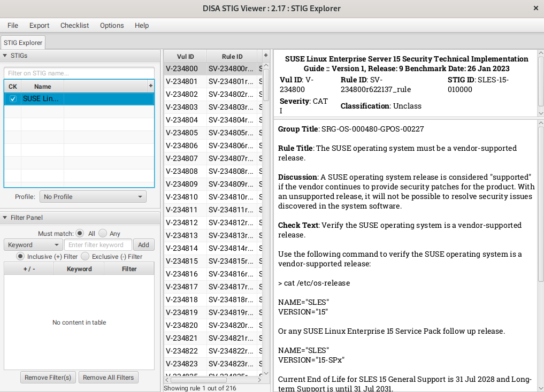Click down arrow of rule list vertical scrollbar

[266, 372]
